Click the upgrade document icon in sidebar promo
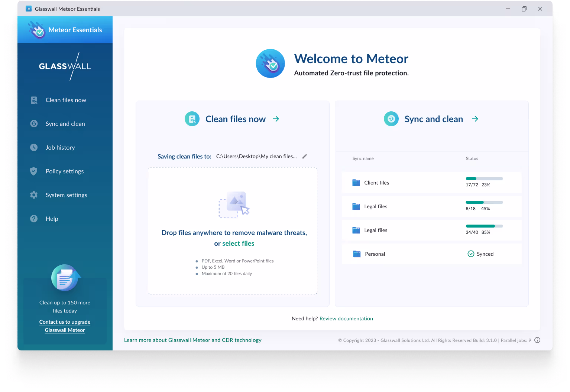Viewport: 570px width, 392px height. click(x=65, y=278)
